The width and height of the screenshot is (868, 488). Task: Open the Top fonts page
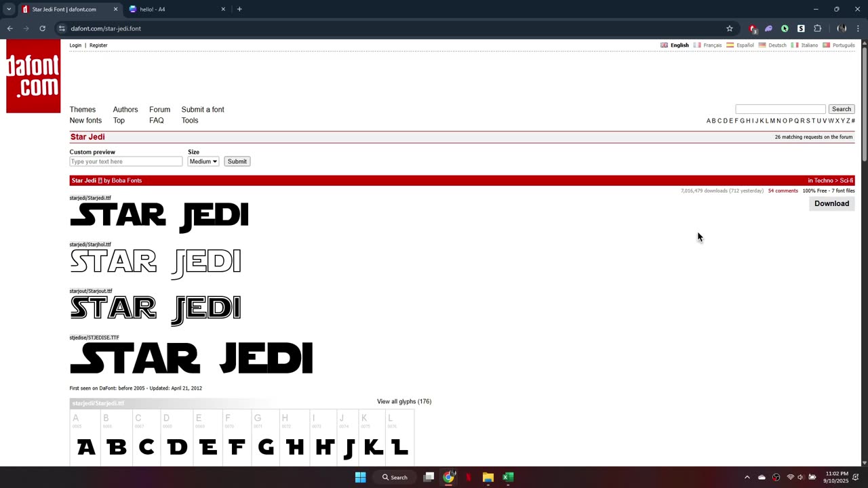(x=119, y=121)
